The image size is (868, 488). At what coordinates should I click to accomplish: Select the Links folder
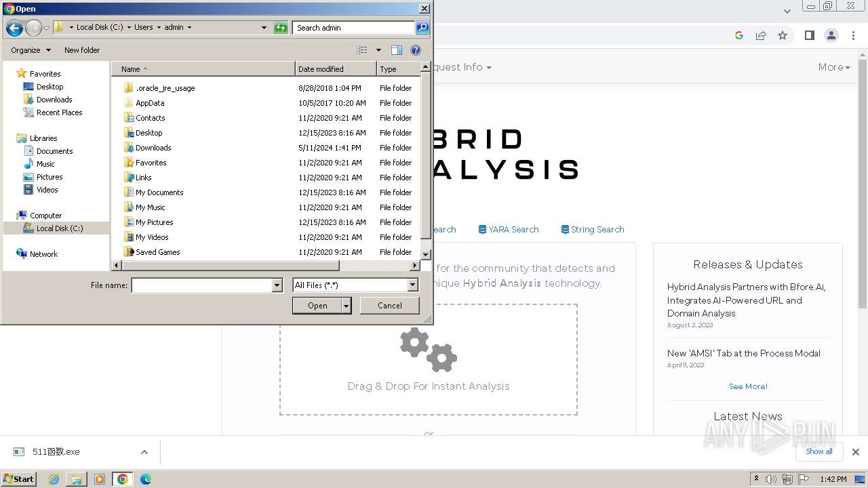click(143, 178)
